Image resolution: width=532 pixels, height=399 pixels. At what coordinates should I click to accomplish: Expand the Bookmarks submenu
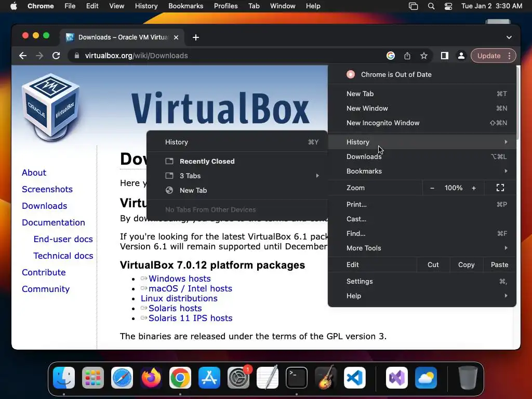click(422, 171)
